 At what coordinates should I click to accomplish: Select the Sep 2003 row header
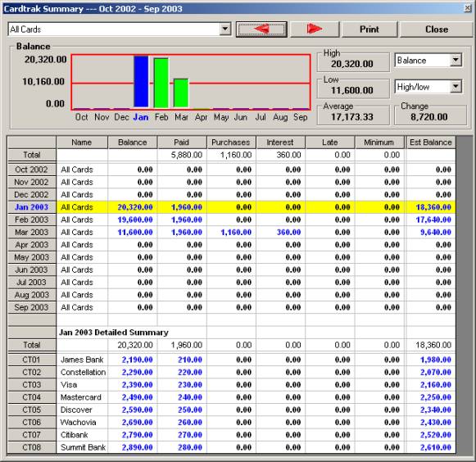(x=32, y=307)
